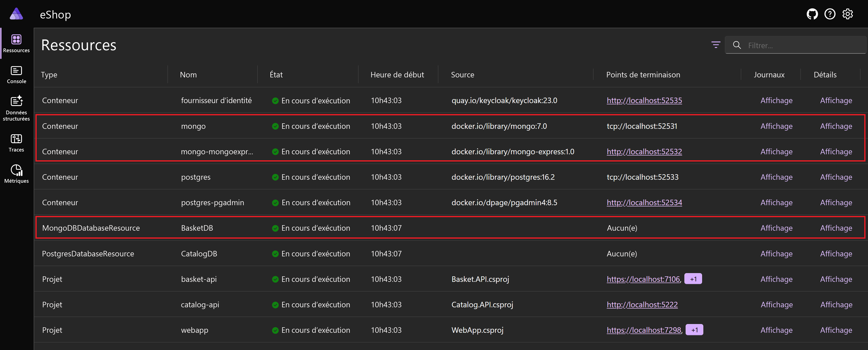Open webapp endpoint https://localhost:7298
This screenshot has height=350, width=868.
(644, 330)
